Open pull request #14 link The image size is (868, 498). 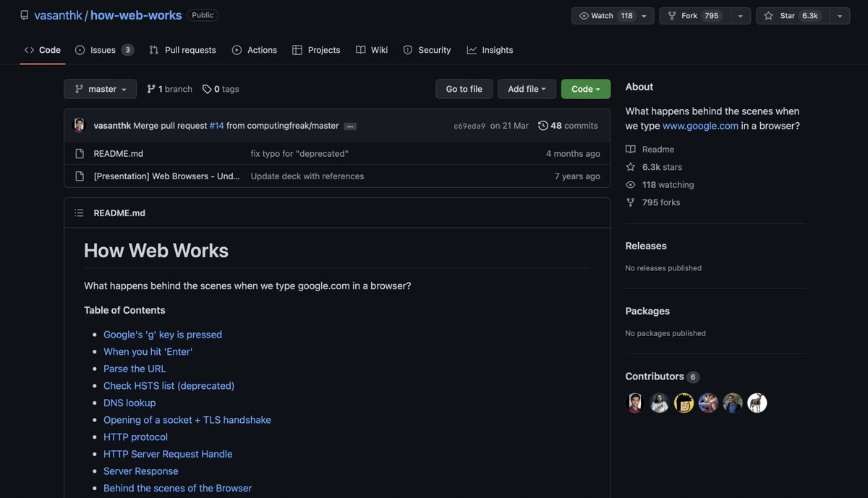click(217, 126)
